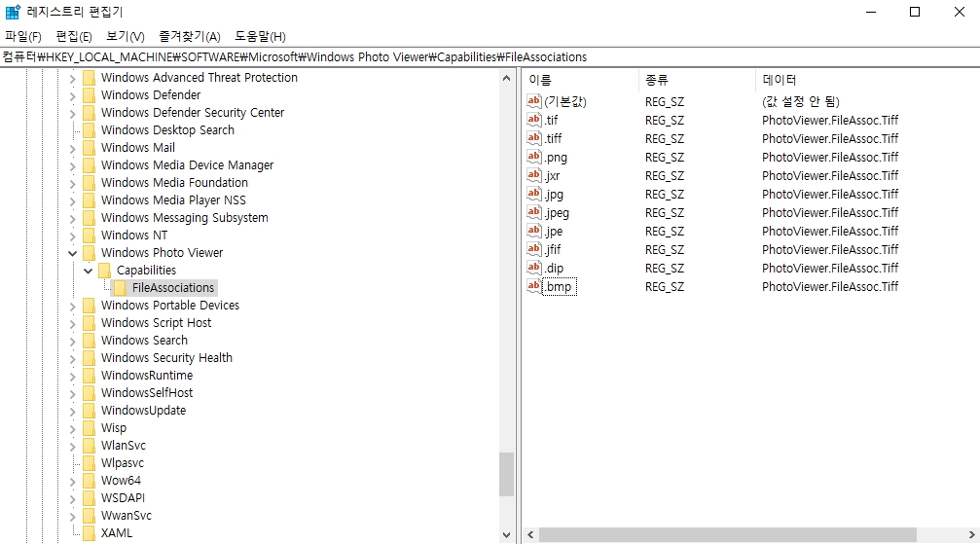The width and height of the screenshot is (980, 544).
Task: Click tree pane scroll down arrow
Action: tap(506, 534)
